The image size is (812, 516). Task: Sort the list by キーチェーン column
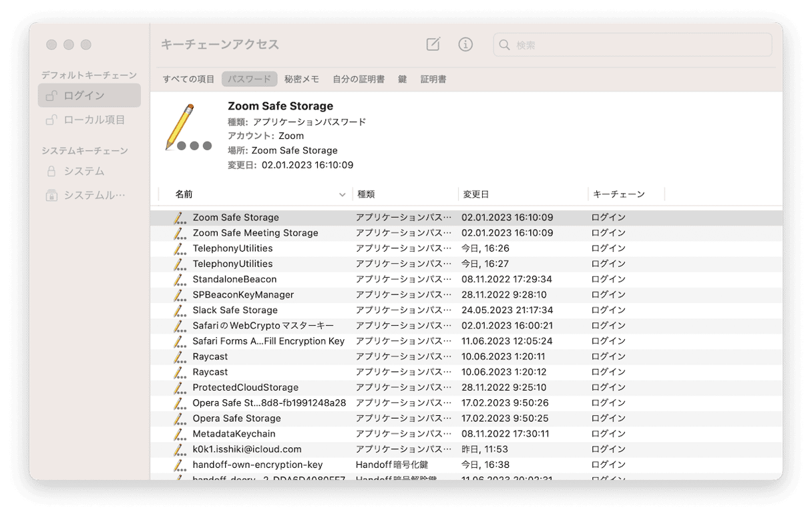click(x=619, y=194)
